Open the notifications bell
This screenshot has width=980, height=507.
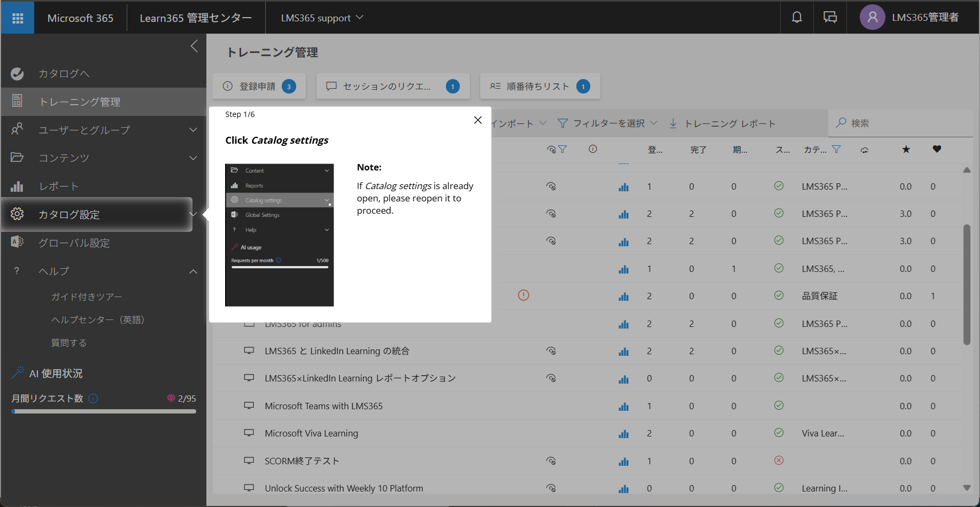[x=797, y=18]
